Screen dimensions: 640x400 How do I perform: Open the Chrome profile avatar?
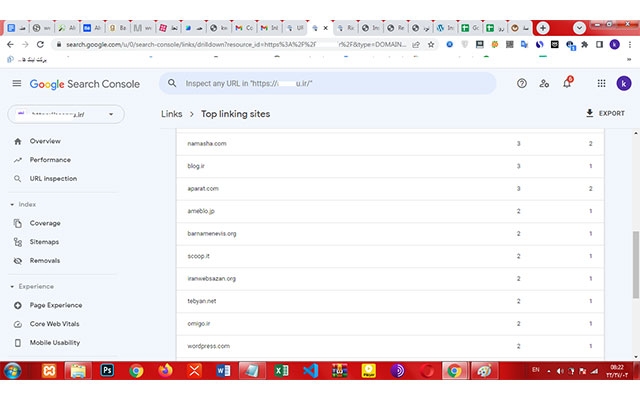click(614, 44)
